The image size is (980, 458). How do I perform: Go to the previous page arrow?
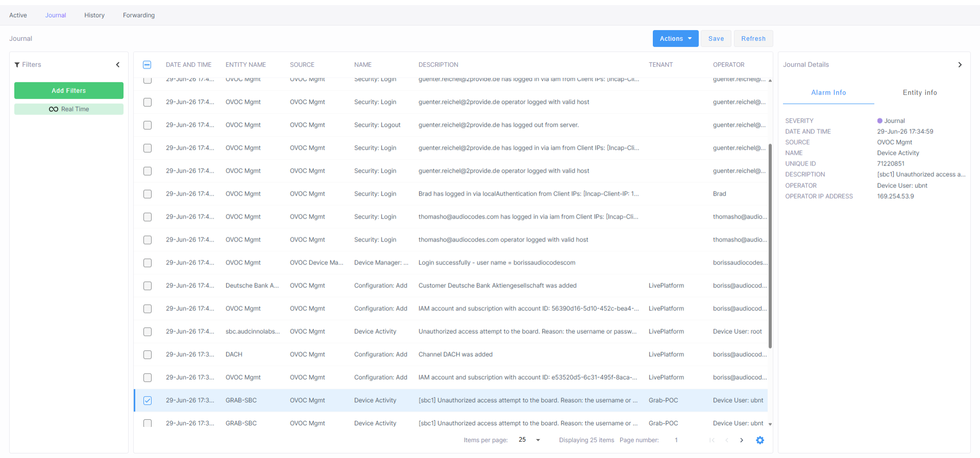coord(727,440)
